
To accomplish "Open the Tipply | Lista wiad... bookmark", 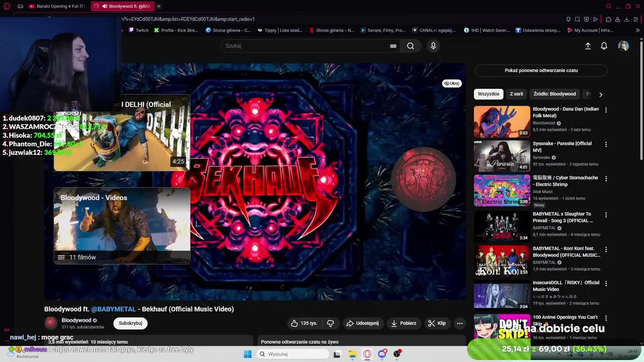I will pos(280,30).
